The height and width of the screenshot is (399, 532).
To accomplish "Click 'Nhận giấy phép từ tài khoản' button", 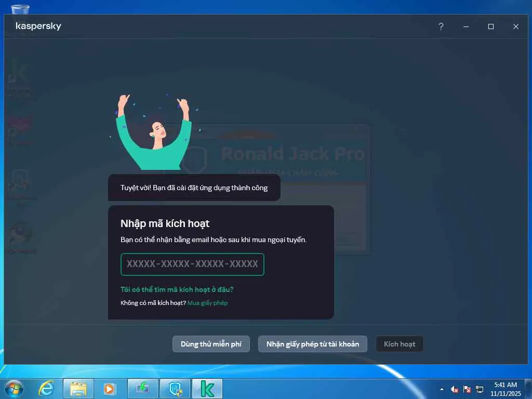I will tap(312, 344).
